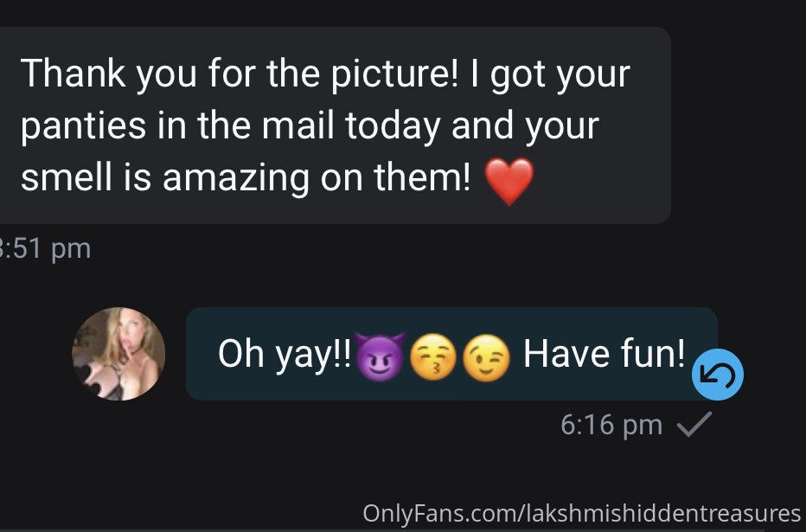Click the 'panties in the mail today' line

(x=231, y=126)
